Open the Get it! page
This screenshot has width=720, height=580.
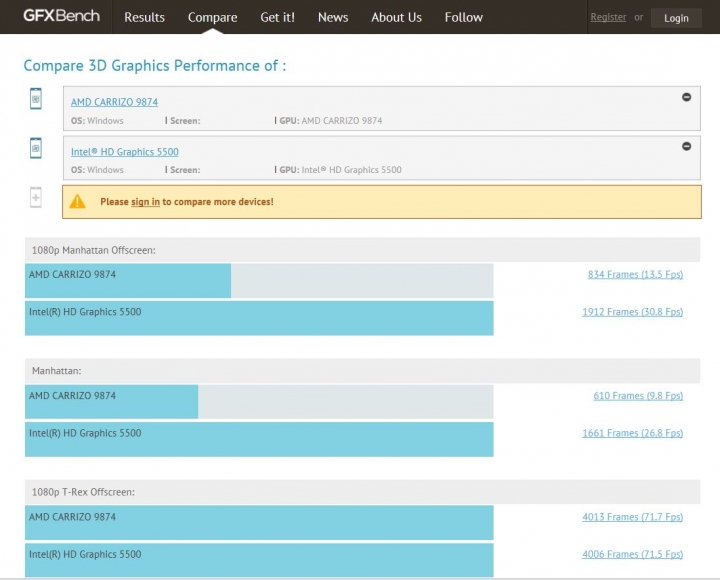click(x=277, y=17)
